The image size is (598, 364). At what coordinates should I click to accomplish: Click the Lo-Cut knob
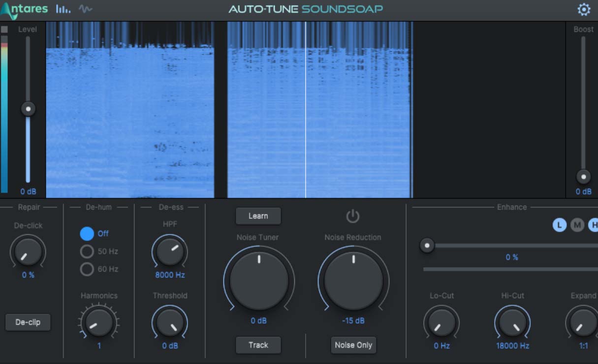441,322
